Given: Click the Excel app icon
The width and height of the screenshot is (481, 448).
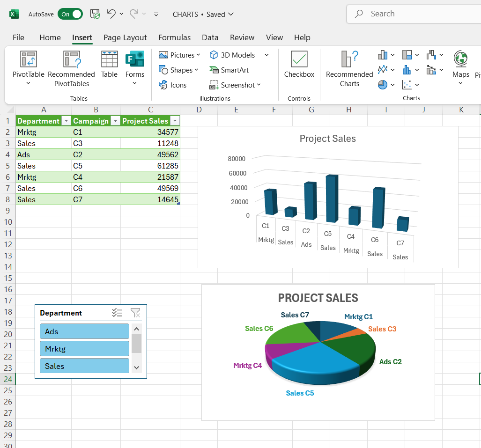Looking at the screenshot, I should coord(14,14).
